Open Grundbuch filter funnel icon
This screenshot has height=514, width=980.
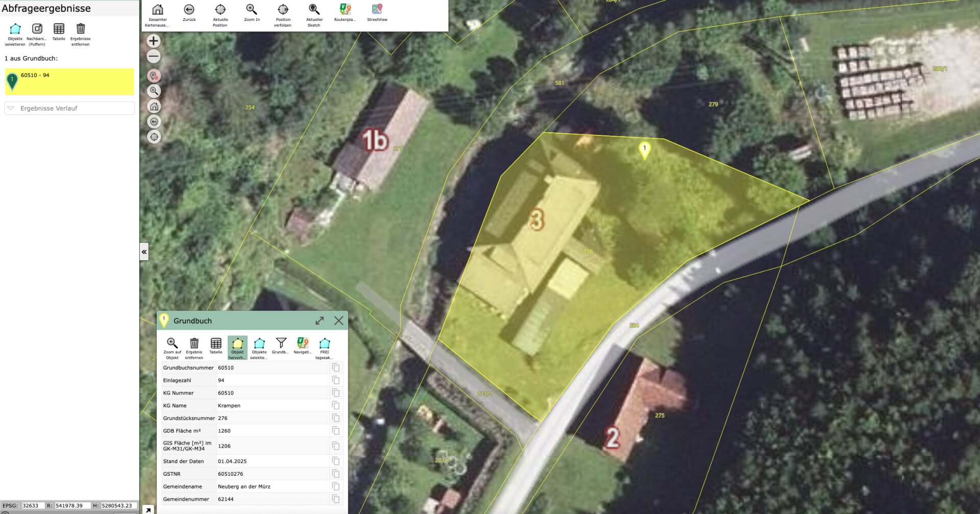click(x=281, y=343)
